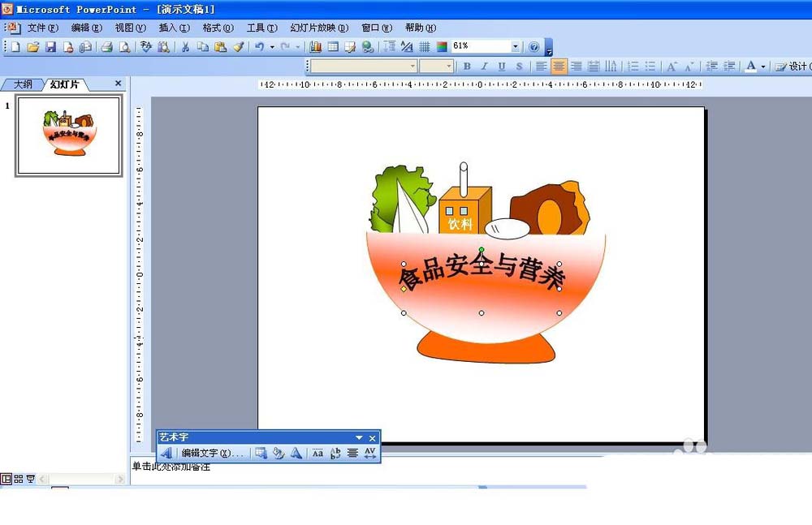Open the zoom percentage dropdown
This screenshot has height=525, width=812.
click(515, 47)
